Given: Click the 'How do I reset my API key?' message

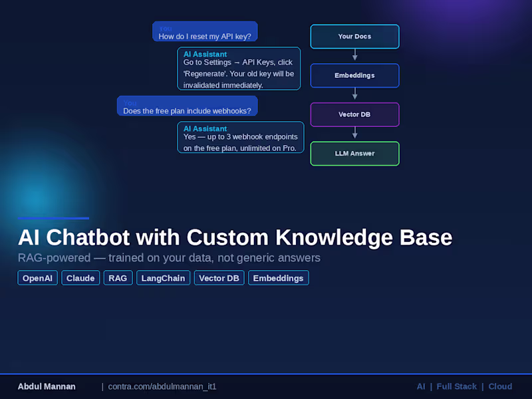Looking at the screenshot, I should [205, 31].
